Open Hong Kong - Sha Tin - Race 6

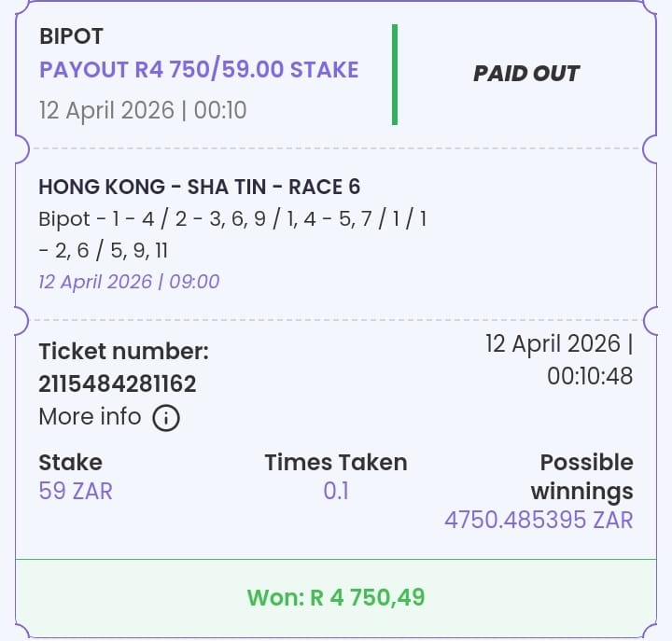point(200,187)
